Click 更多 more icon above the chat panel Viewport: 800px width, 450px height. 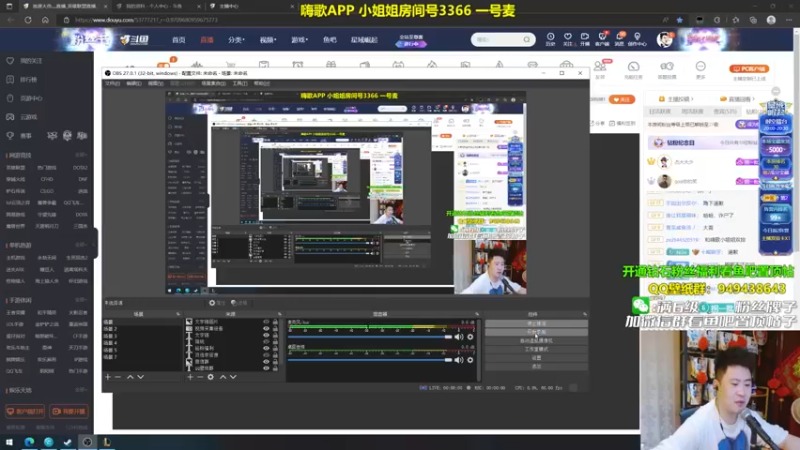pos(701,69)
